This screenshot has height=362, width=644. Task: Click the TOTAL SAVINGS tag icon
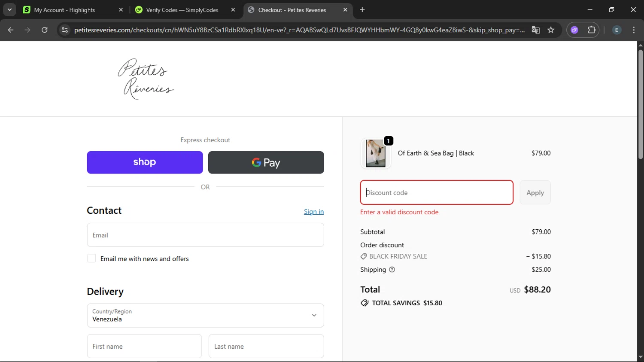click(365, 303)
